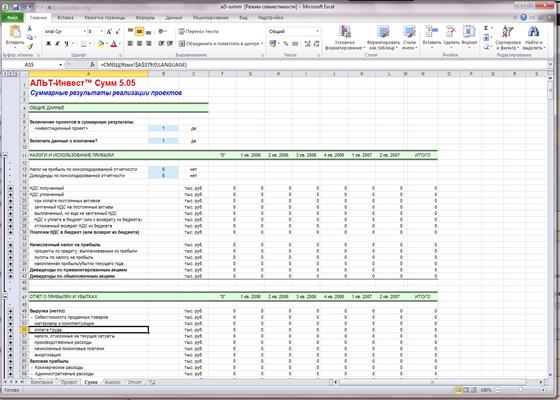Toggle Underline (Ч) formatting
Image resolution: width=560 pixels, height=400 pixels.
66,44
